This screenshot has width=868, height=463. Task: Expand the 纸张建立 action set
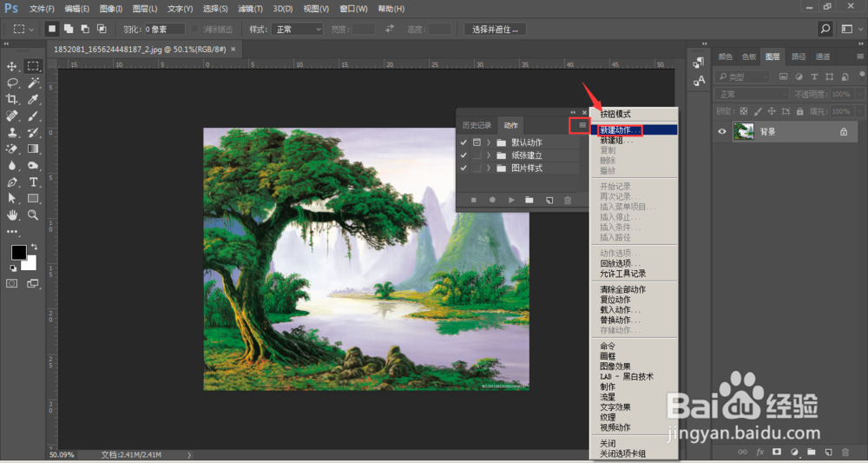click(489, 155)
